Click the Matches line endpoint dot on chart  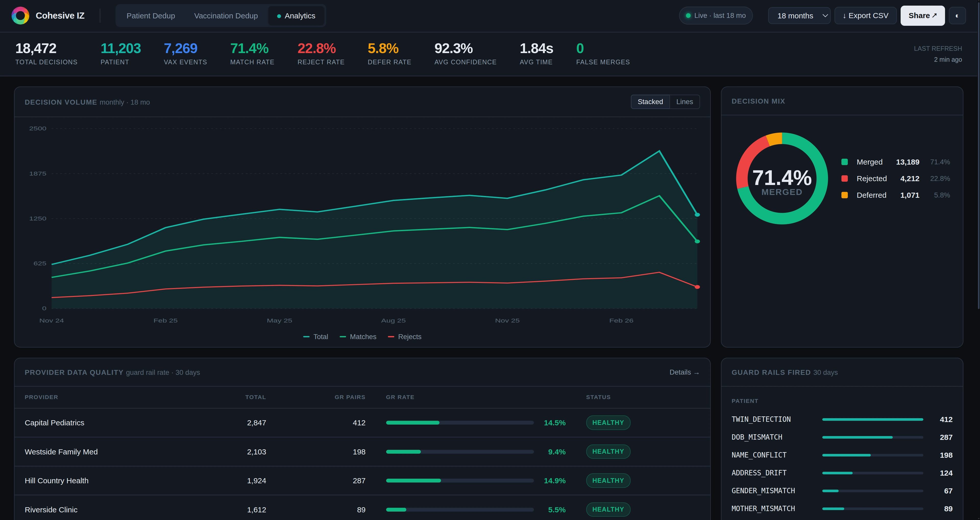point(697,241)
